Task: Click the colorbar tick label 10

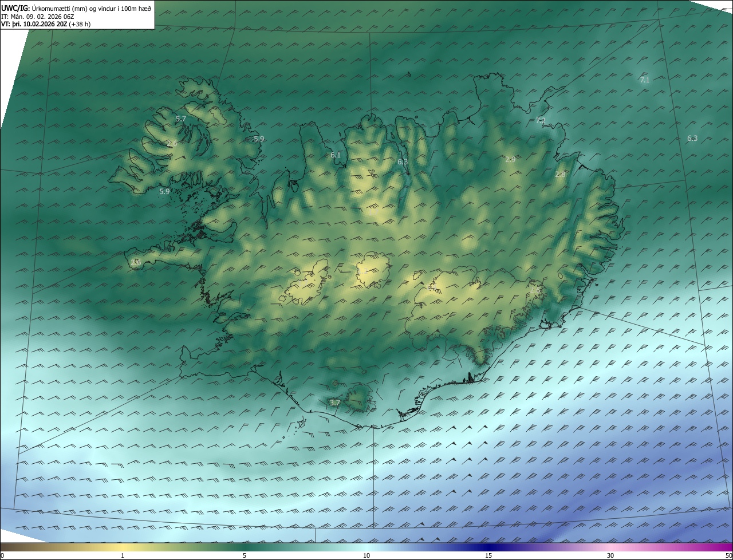Action: pyautogui.click(x=366, y=555)
